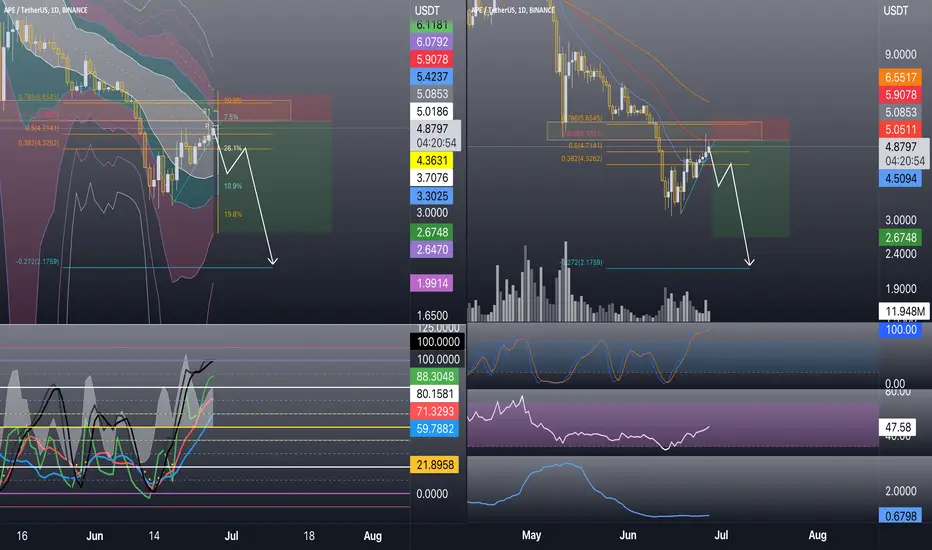Screen dimensions: 932x550
Task: Click the 19.8% measurement label
Action: click(x=233, y=214)
